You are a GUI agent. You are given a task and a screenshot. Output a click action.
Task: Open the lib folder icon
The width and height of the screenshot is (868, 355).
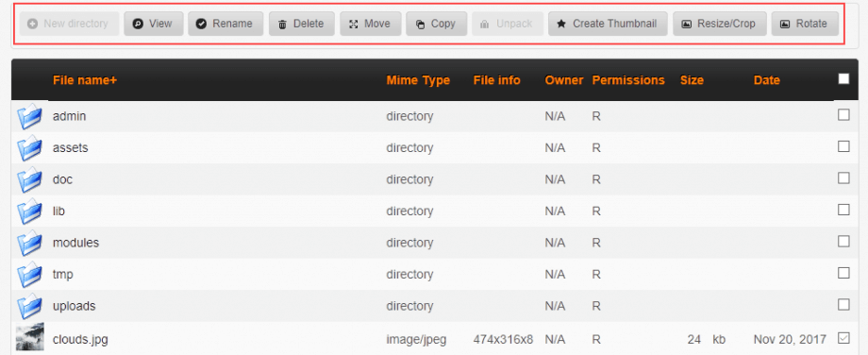pyautogui.click(x=29, y=211)
